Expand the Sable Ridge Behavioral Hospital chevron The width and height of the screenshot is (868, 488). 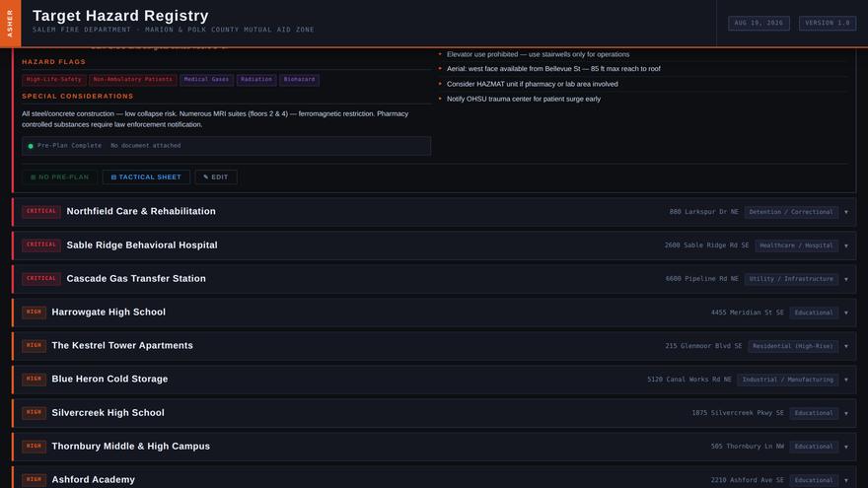[x=846, y=245]
